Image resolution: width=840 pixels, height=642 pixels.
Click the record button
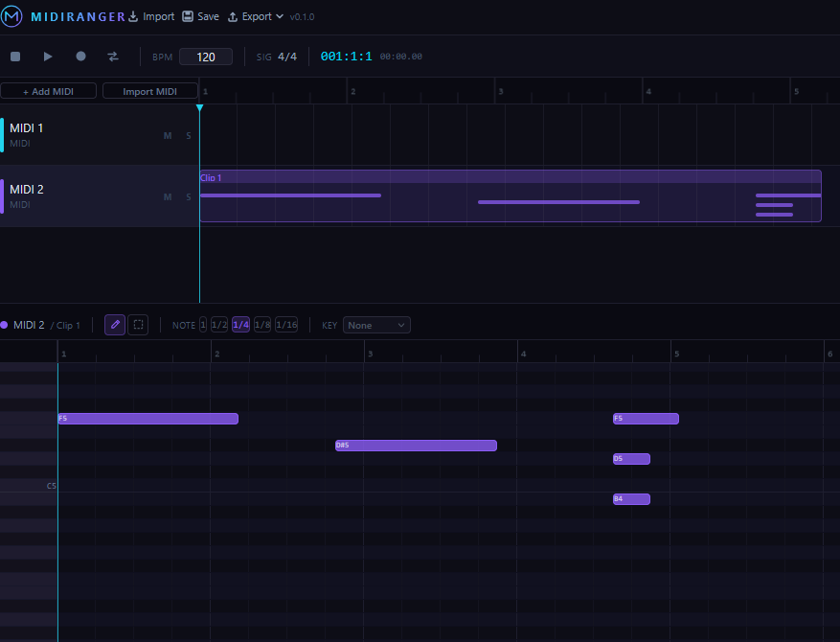tap(80, 57)
